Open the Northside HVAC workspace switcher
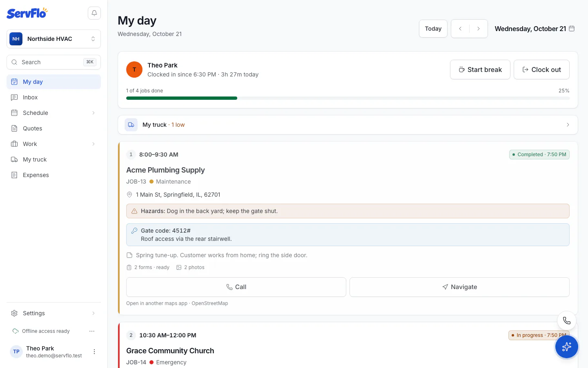 53,39
